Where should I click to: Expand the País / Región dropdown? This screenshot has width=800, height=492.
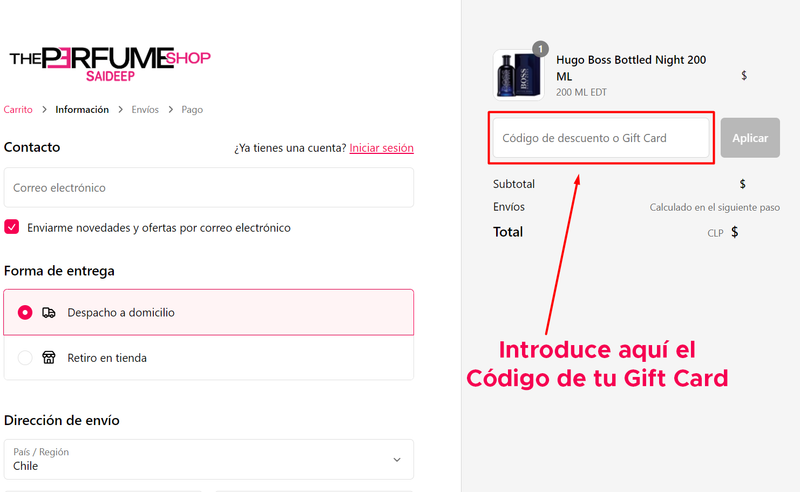pos(209,459)
